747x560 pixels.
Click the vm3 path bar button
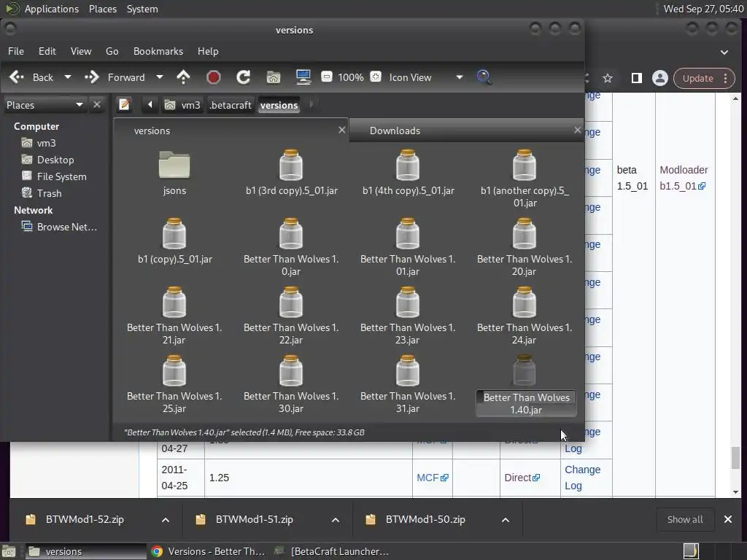pos(182,105)
